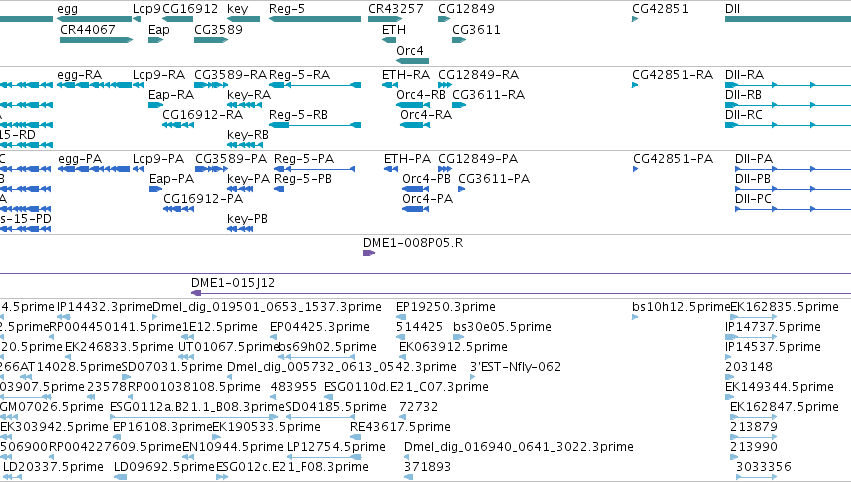Click the EK162835.5prime label
Screen dimensions: 851x482
click(784, 307)
